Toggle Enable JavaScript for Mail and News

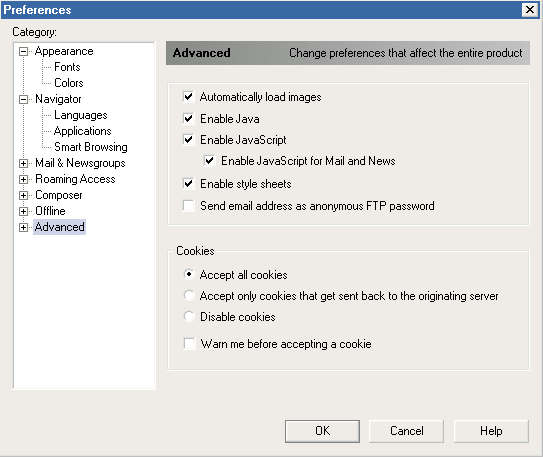(x=210, y=161)
